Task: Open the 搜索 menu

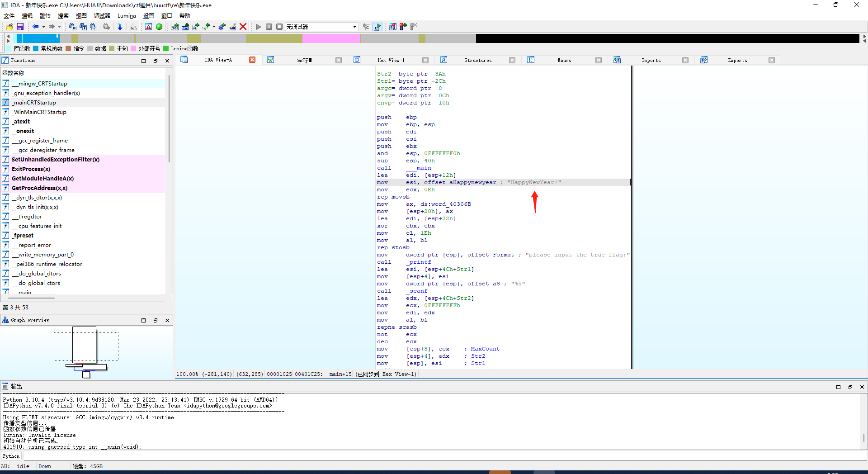Action: pos(63,15)
